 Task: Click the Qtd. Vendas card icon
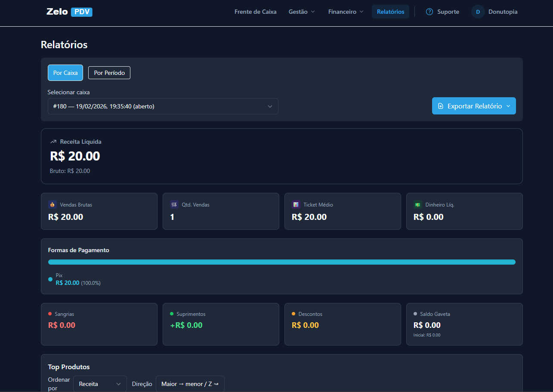coord(174,205)
